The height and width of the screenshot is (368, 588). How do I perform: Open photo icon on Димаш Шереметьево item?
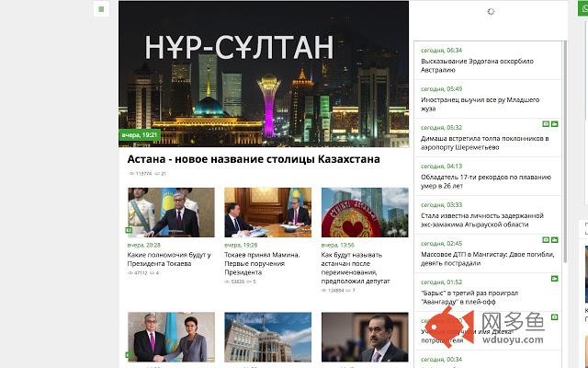pyautogui.click(x=546, y=124)
